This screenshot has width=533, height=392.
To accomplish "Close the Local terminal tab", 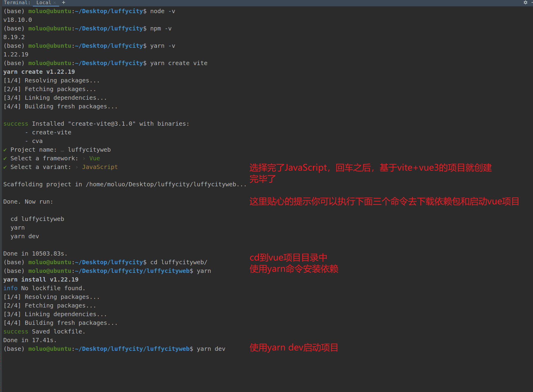I will (55, 3).
